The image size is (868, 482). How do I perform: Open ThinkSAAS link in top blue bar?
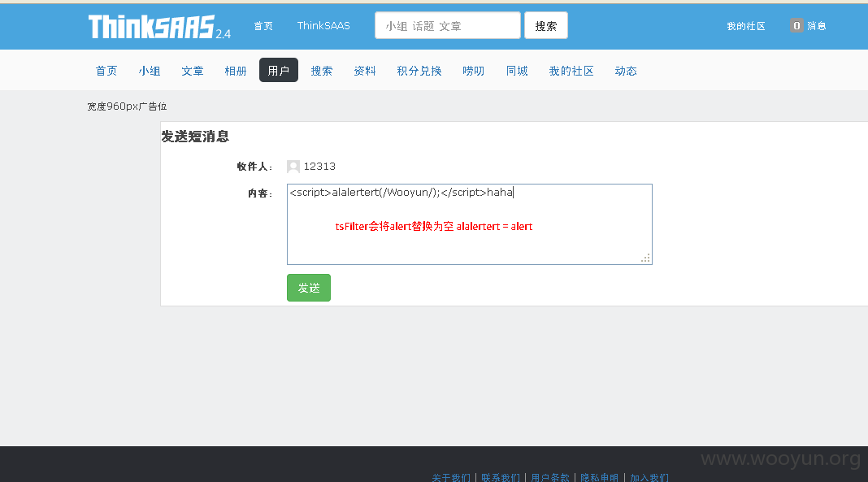(323, 26)
